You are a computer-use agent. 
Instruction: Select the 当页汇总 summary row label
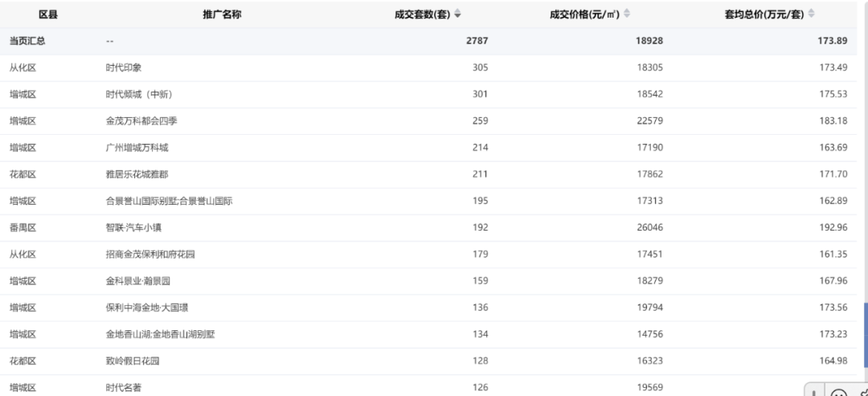coord(27,41)
